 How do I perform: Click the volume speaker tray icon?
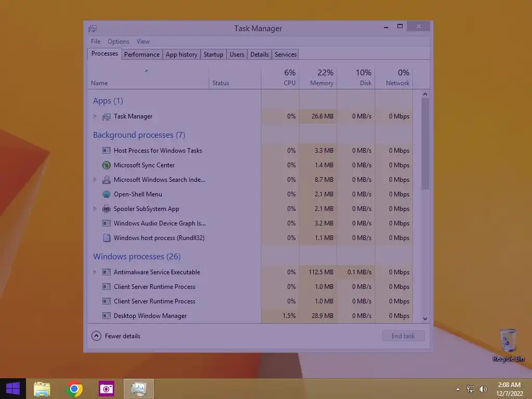[483, 389]
